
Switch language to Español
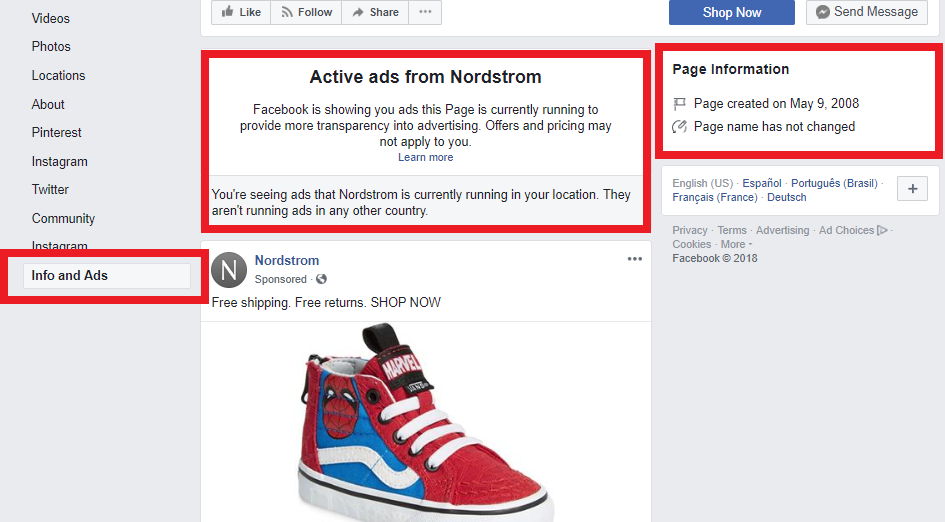762,183
